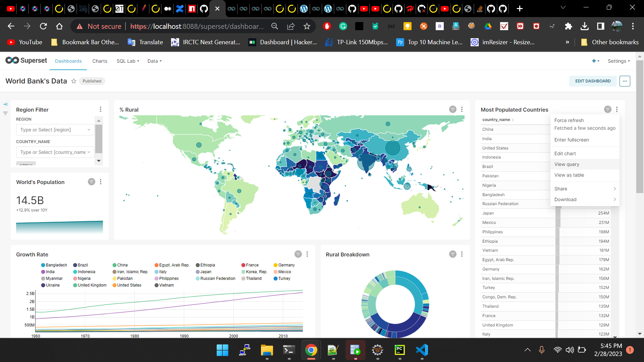The height and width of the screenshot is (362, 644).
Task: Toggle United States legend entry
Action: tap(127, 285)
